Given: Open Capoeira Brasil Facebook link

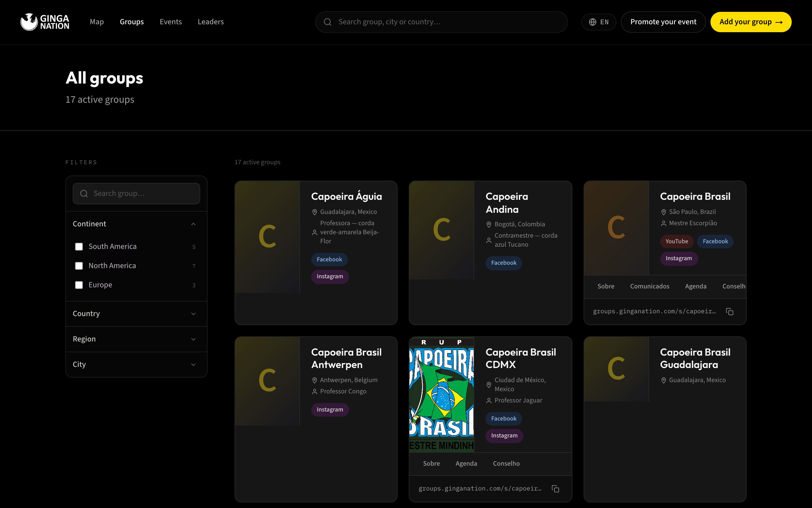Looking at the screenshot, I should point(715,242).
